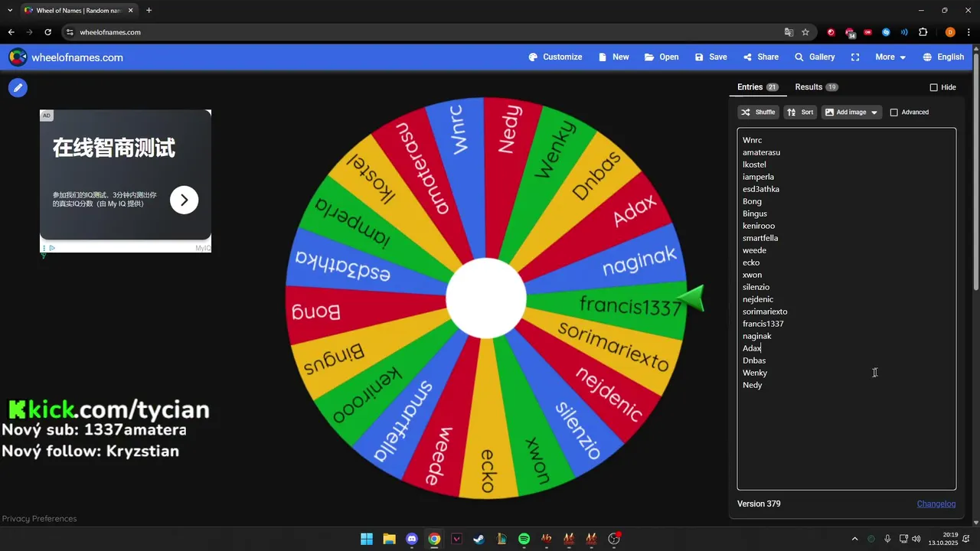Click the address bar showing wheelofnames.com
The width and height of the screenshot is (980, 551).
pos(429,32)
